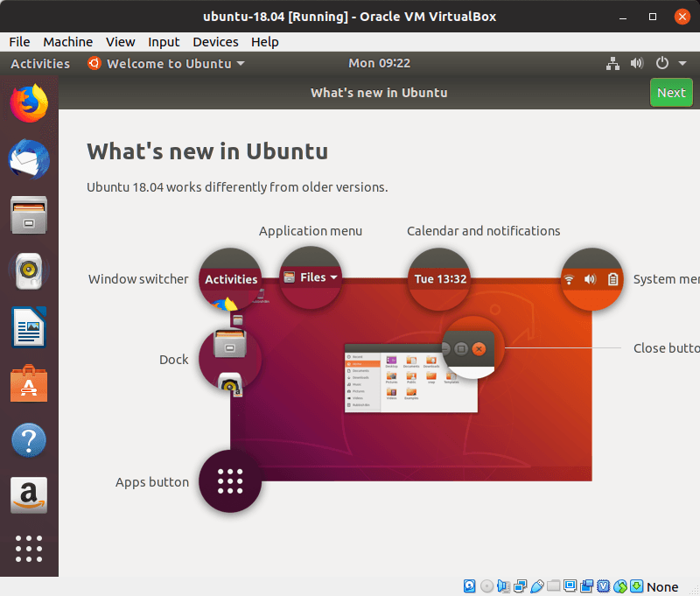Open the Mon 09:22 clock calendar

pos(379,63)
